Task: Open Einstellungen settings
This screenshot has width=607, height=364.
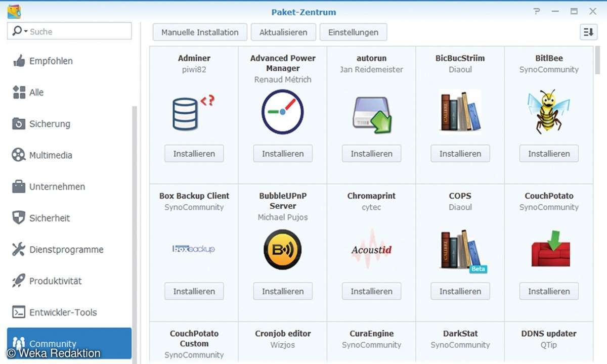Action: 353,32
